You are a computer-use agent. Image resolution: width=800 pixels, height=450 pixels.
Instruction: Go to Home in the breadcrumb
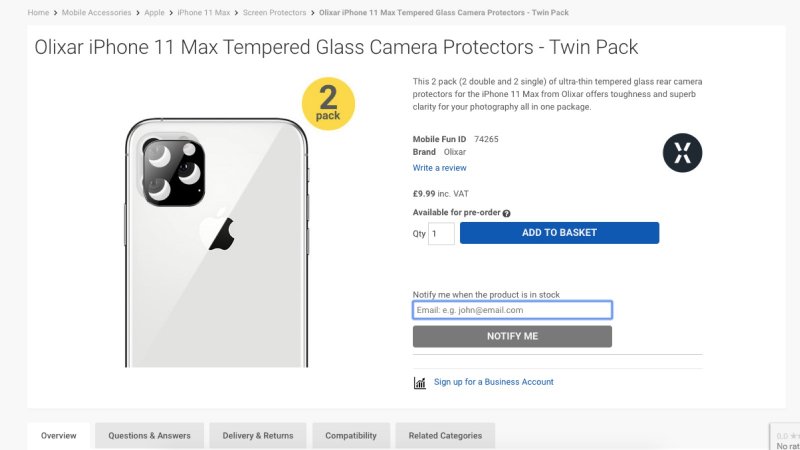coord(38,13)
